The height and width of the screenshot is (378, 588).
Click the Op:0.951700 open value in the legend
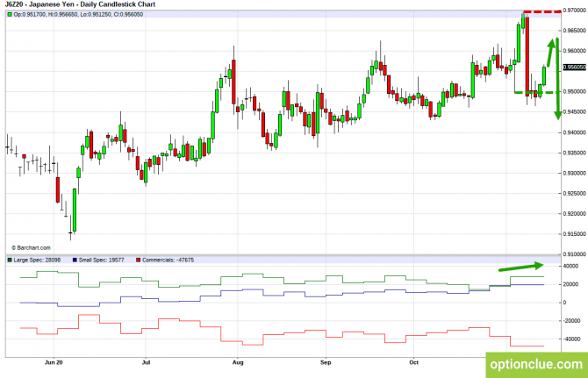tap(30, 14)
